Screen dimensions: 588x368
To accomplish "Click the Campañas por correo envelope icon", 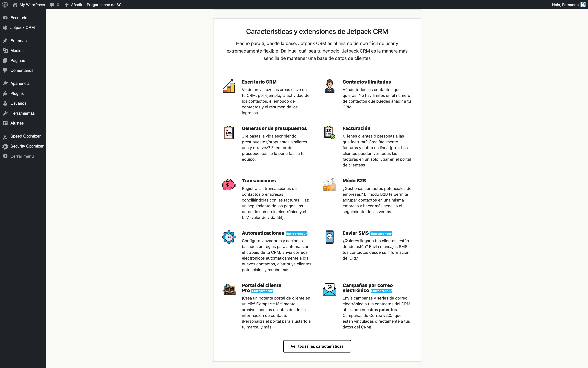I will (329, 289).
